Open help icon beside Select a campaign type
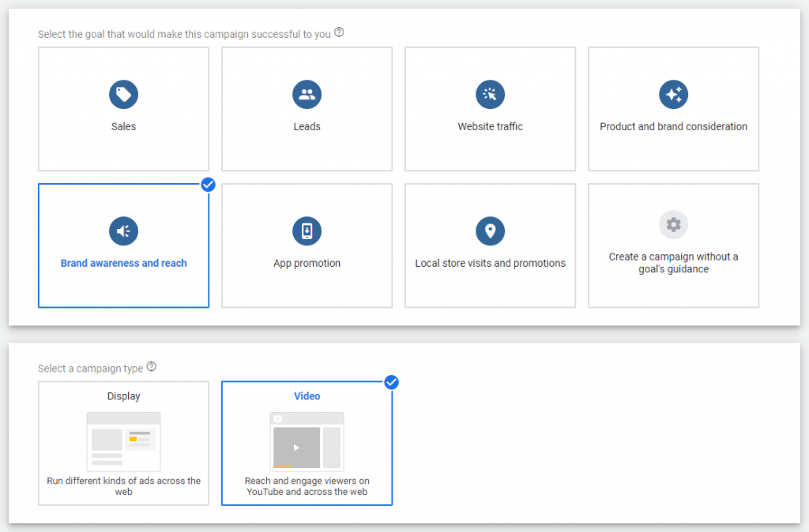809x532 pixels. [x=152, y=367]
